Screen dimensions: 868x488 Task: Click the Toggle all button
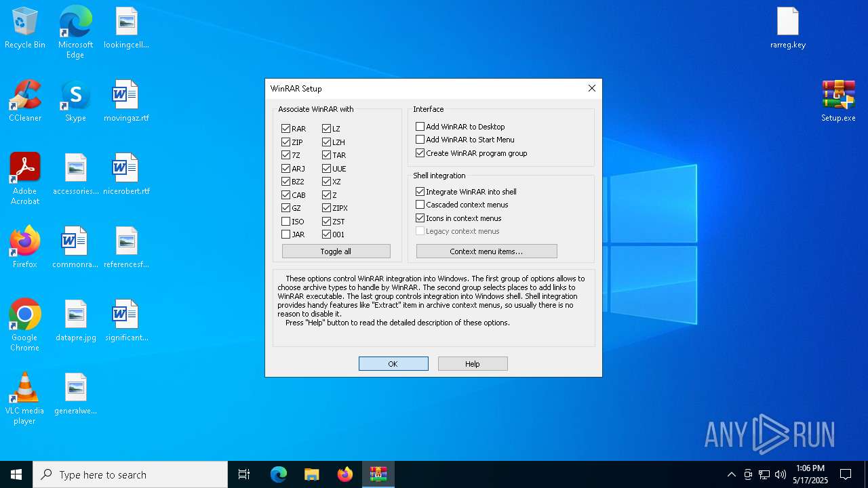(x=336, y=251)
